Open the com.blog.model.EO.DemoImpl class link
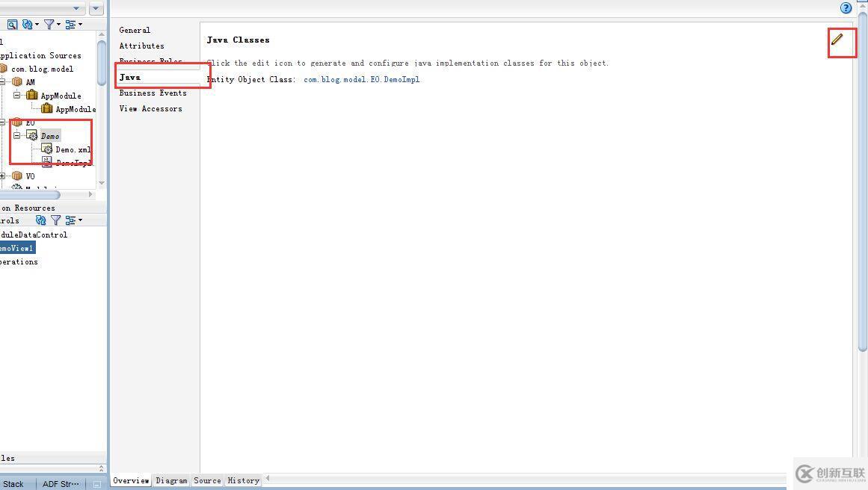Image resolution: width=868 pixels, height=490 pixels. (363, 78)
